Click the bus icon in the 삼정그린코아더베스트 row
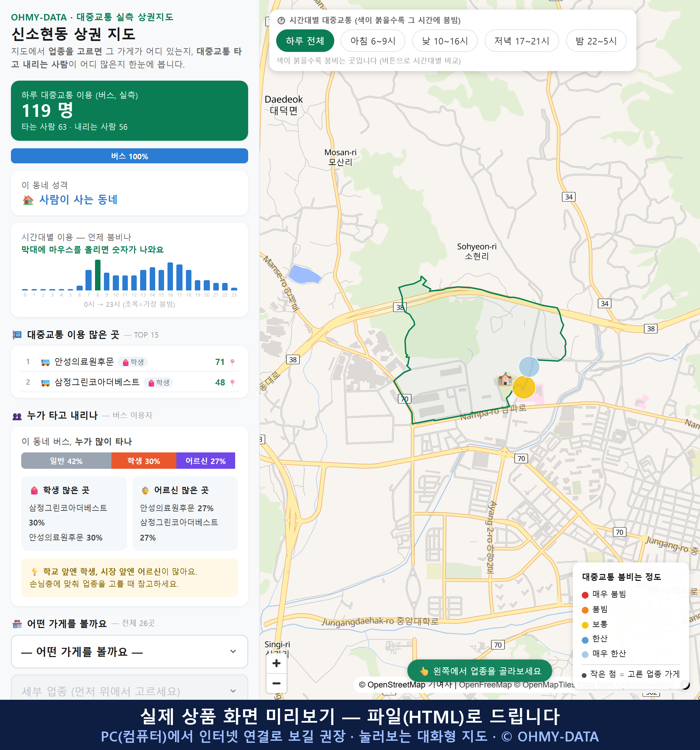This screenshot has width=700, height=750. click(45, 383)
